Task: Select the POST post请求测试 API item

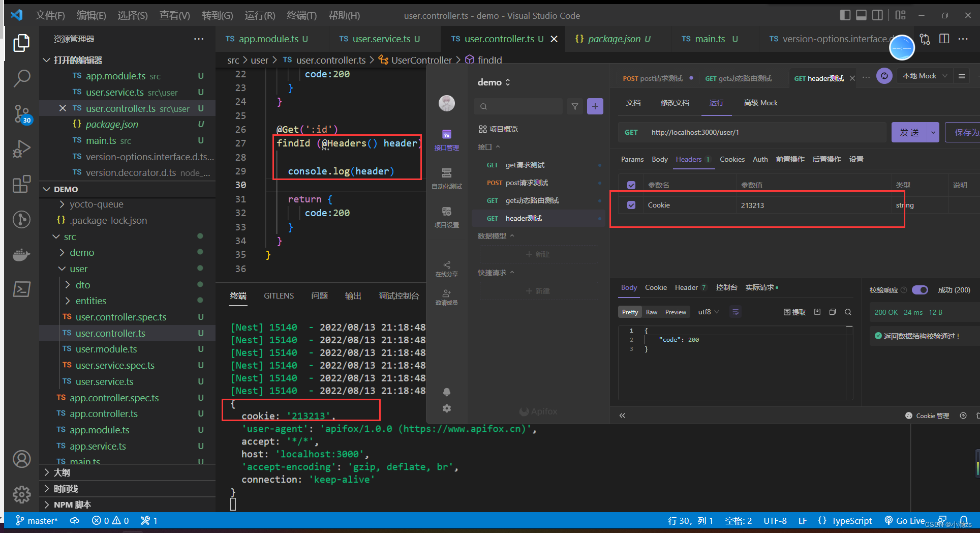Action: coord(539,183)
